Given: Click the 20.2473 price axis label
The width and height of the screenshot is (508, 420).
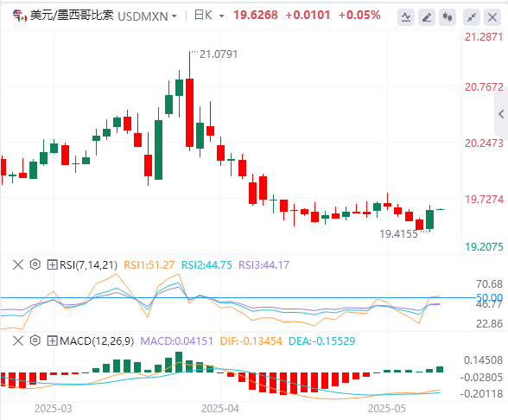Looking at the screenshot, I should pos(484,143).
